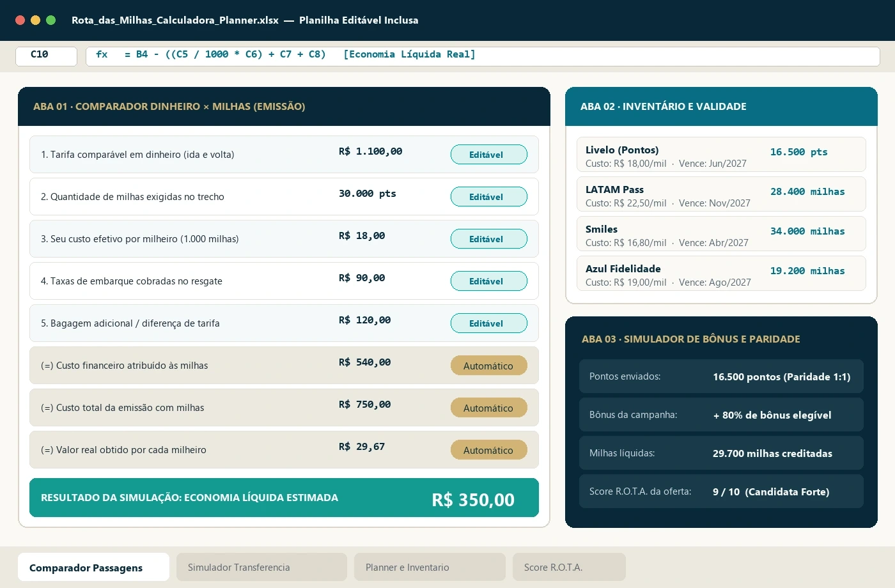Open the Comparador Passagens sheet tab
The height and width of the screenshot is (588, 895).
click(93, 567)
